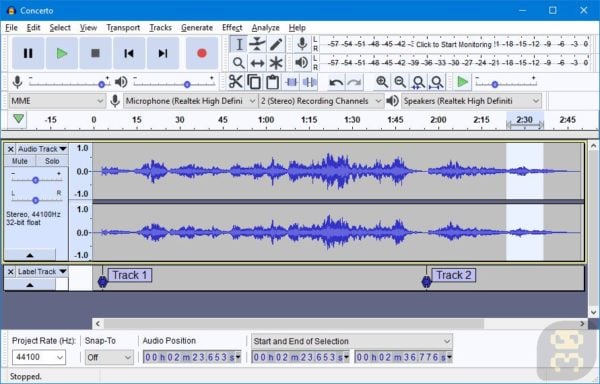The width and height of the screenshot is (600, 384).
Task: Zoom in with the plus magnifier
Action: click(382, 82)
